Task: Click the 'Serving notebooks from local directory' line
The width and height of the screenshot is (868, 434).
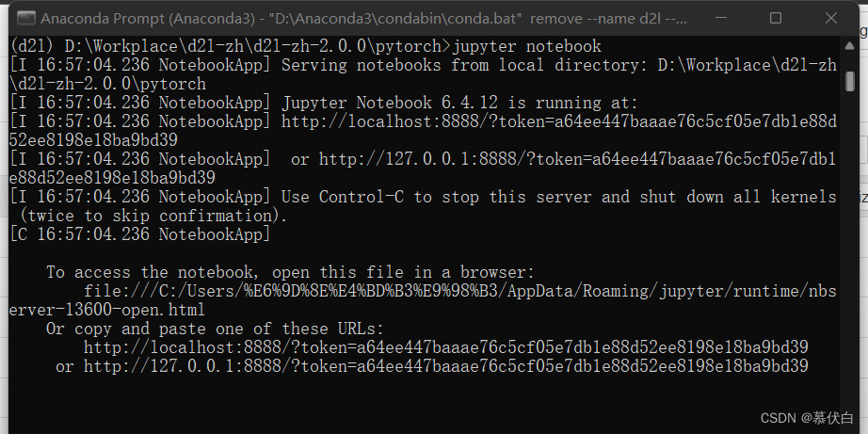Action: 423,65
